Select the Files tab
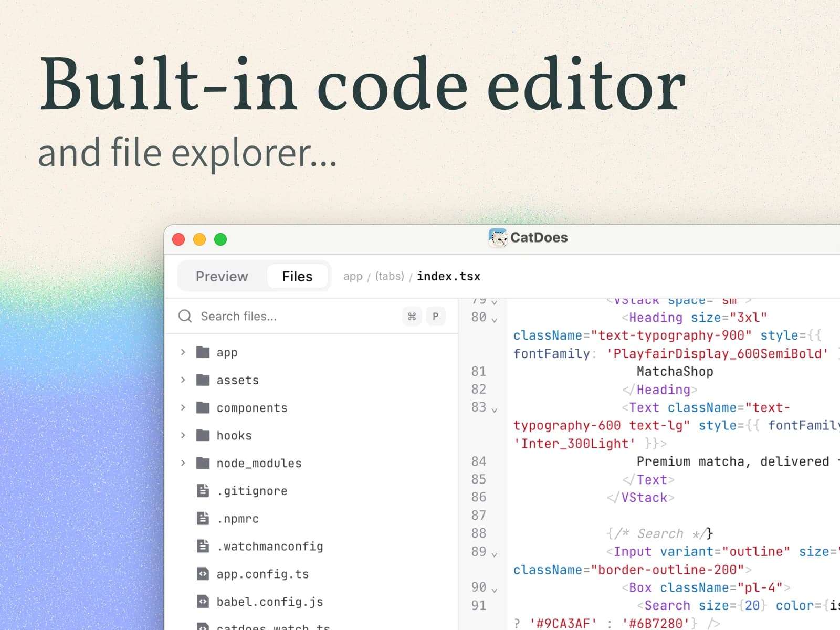Viewport: 840px width, 630px height. (297, 276)
